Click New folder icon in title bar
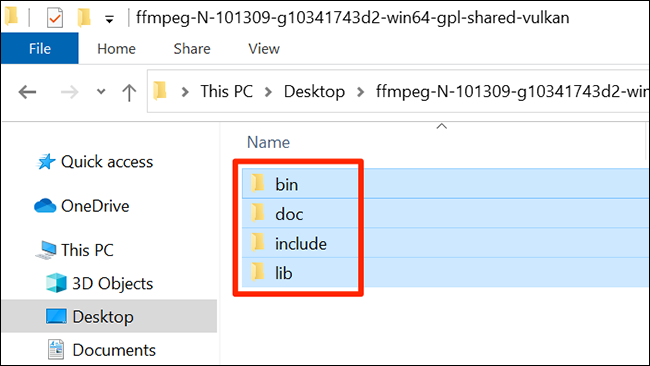650x366 pixels. [x=84, y=17]
